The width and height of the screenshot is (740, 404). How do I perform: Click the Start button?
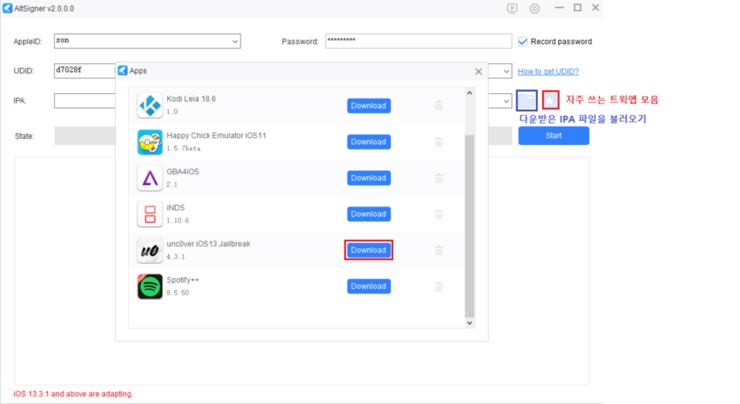(554, 135)
